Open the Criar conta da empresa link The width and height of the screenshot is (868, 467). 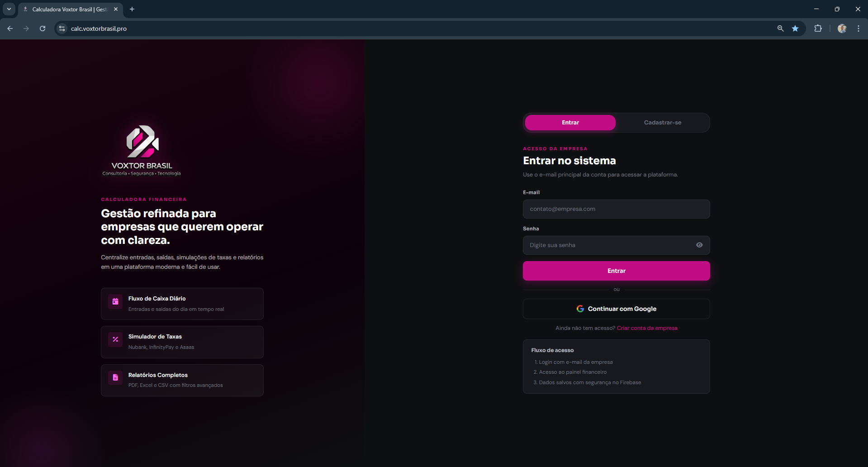pyautogui.click(x=647, y=328)
